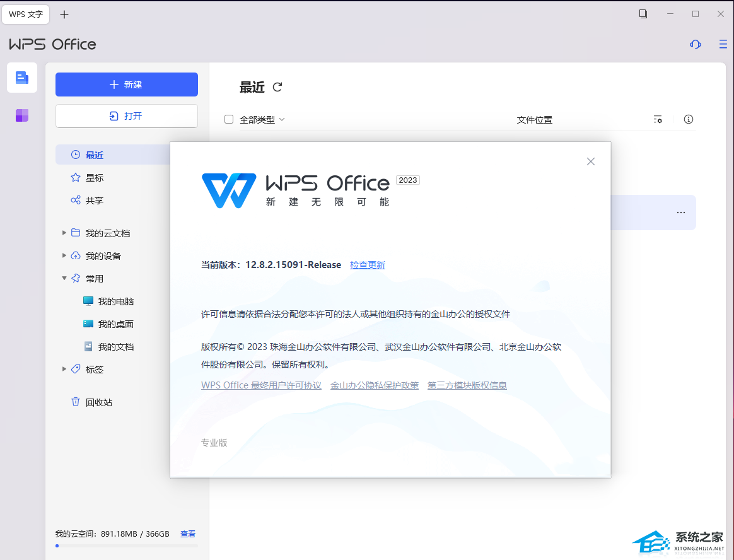Open 我的电脑 location
This screenshot has width=734, height=560.
pyautogui.click(x=108, y=301)
